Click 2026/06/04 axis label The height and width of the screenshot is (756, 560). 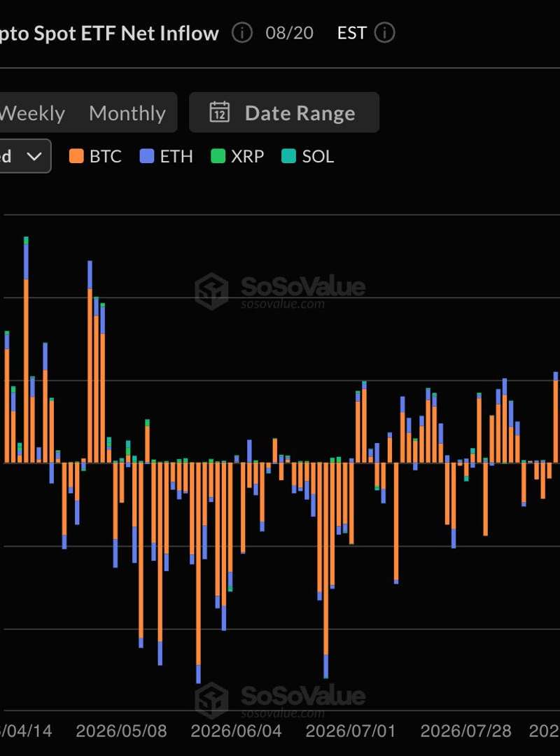(237, 731)
